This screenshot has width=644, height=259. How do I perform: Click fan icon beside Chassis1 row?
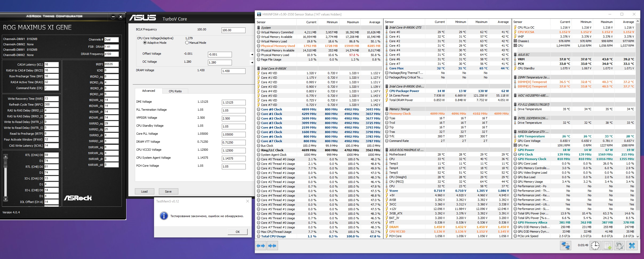point(515,41)
